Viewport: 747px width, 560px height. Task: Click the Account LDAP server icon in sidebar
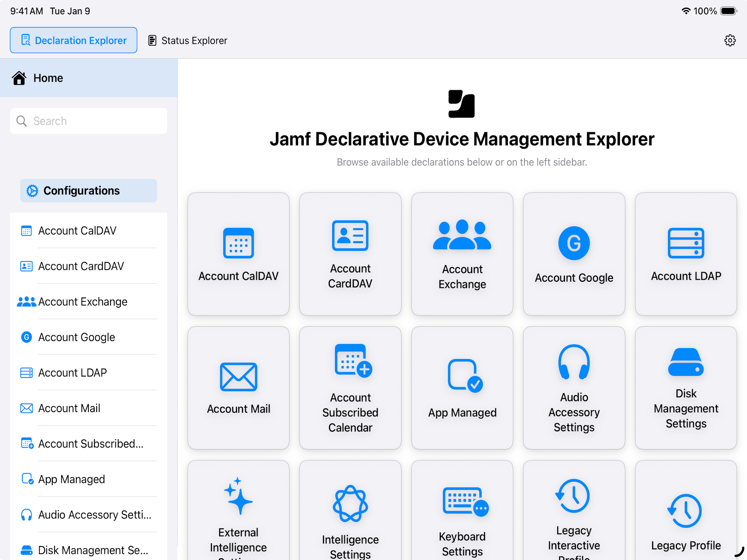point(26,372)
